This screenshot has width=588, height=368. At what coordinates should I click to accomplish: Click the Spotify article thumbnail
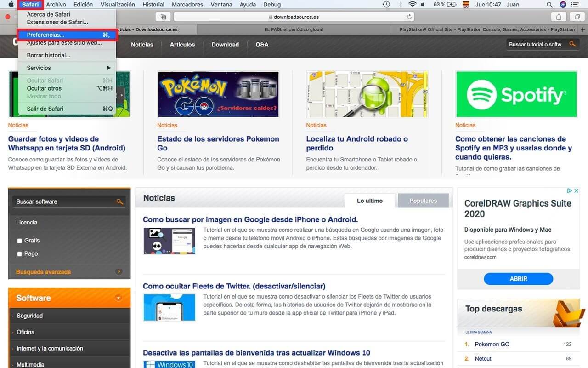(x=516, y=94)
